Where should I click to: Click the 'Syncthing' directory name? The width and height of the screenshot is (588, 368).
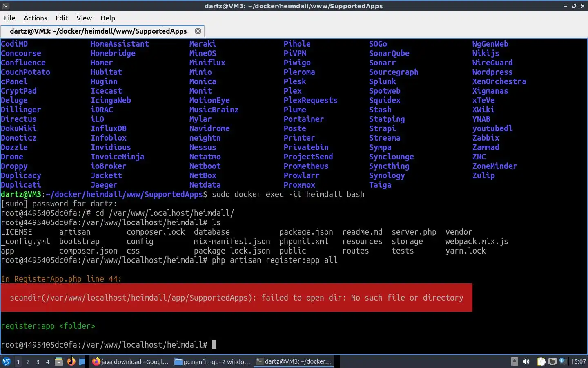389,166
